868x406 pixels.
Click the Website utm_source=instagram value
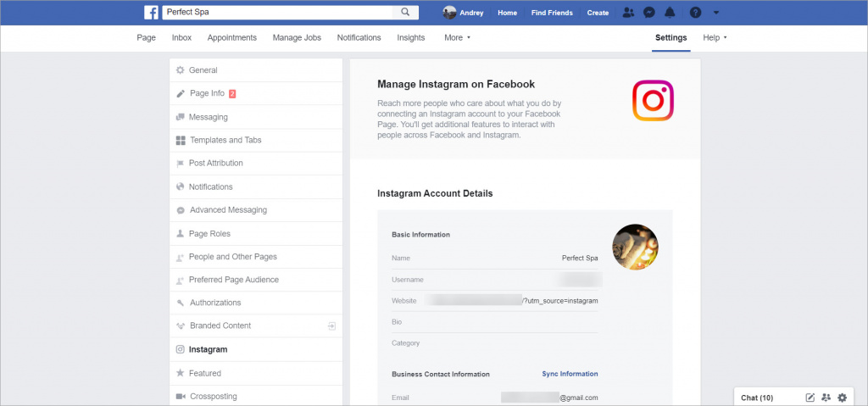pos(560,301)
